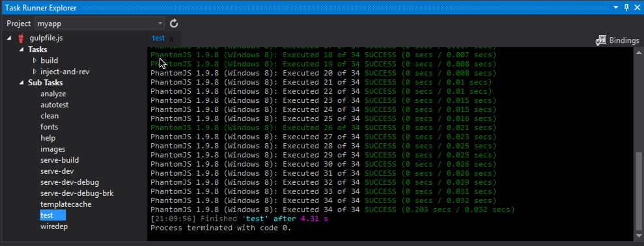This screenshot has width=644, height=246.
Task: Collapse the Sub Tasks group
Action: (21, 83)
